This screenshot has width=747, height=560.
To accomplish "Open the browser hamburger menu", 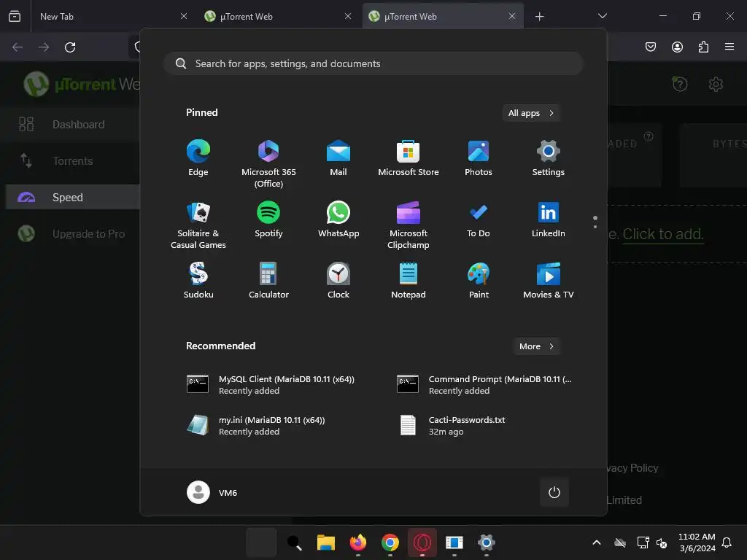I will (729, 47).
